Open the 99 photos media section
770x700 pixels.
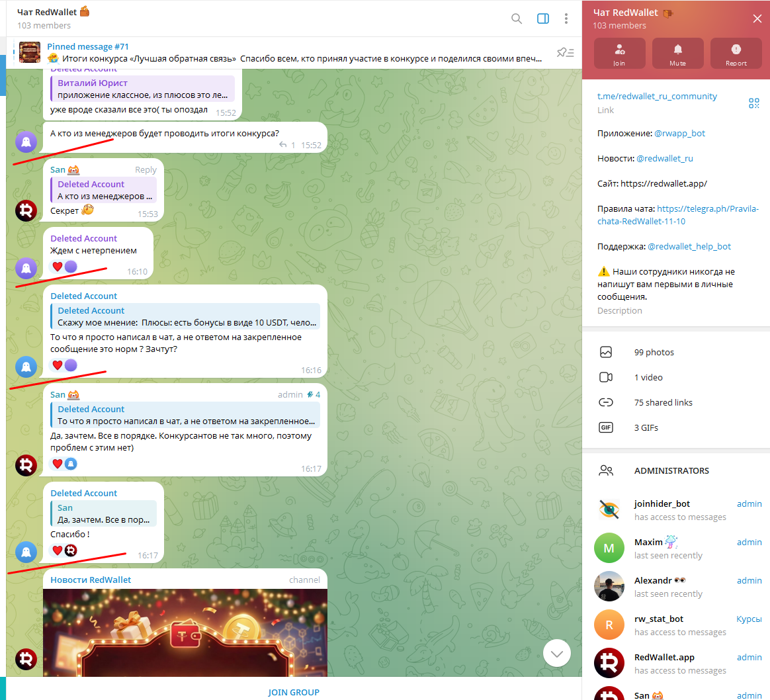pos(654,353)
